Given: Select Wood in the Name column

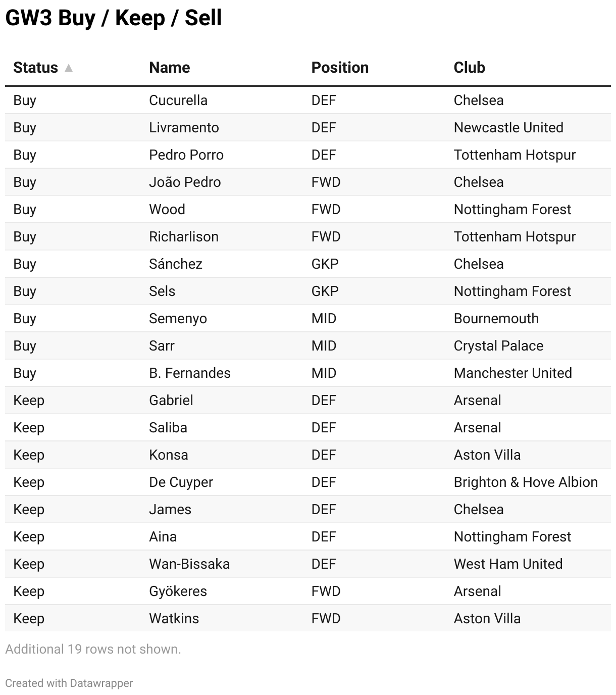Looking at the screenshot, I should 167,209.
